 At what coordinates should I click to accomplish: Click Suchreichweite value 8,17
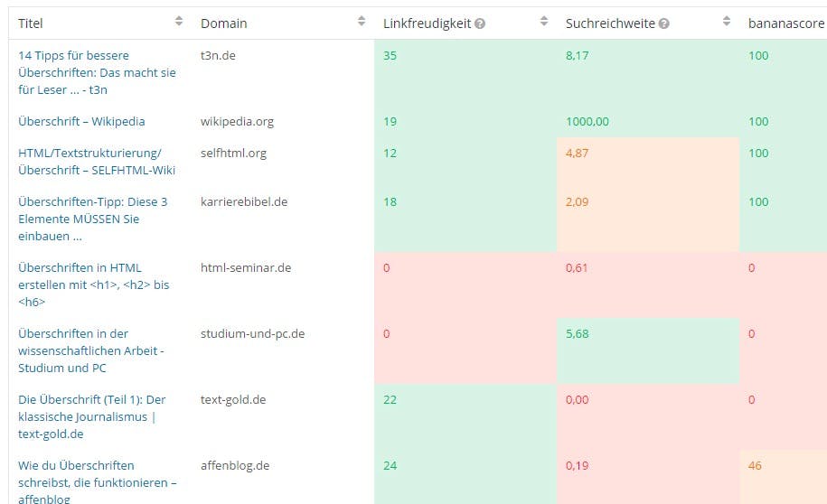[x=577, y=55]
